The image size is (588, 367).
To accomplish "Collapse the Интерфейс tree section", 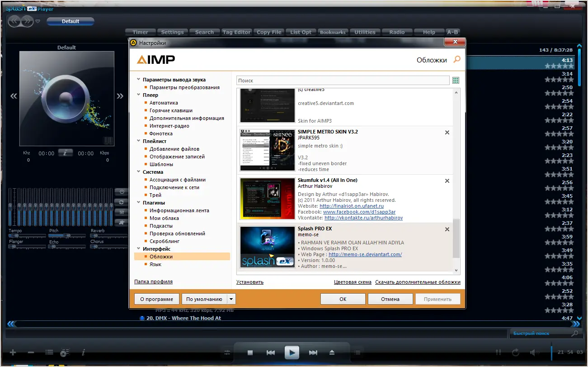I will [x=138, y=249].
